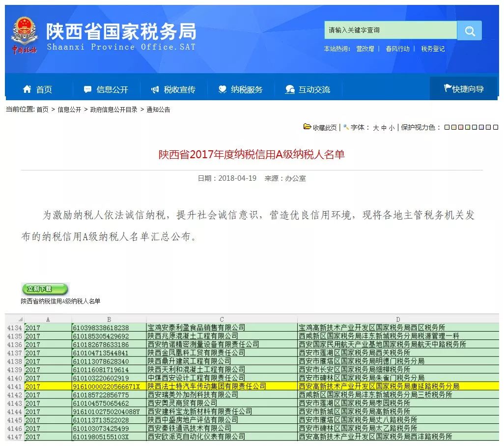
Task: Select the seventh pale gray eye-protection swatch
Action: [489, 127]
